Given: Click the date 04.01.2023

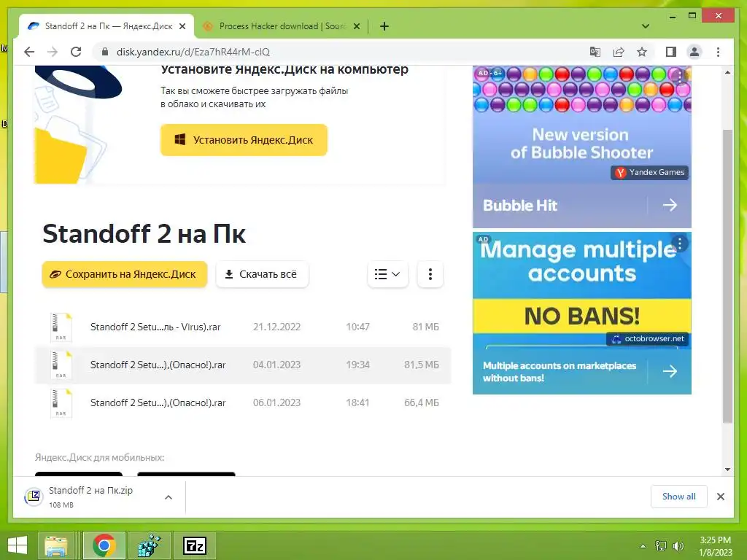Looking at the screenshot, I should (x=276, y=365).
